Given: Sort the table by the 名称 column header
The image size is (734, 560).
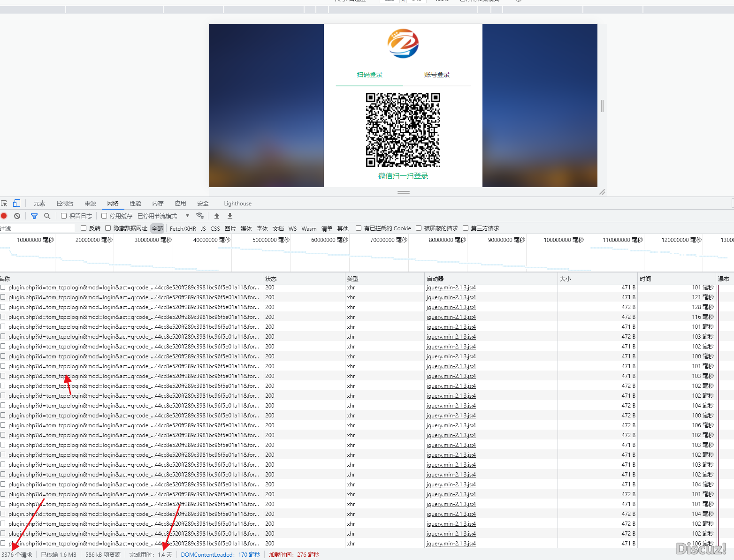Looking at the screenshot, I should [131, 279].
